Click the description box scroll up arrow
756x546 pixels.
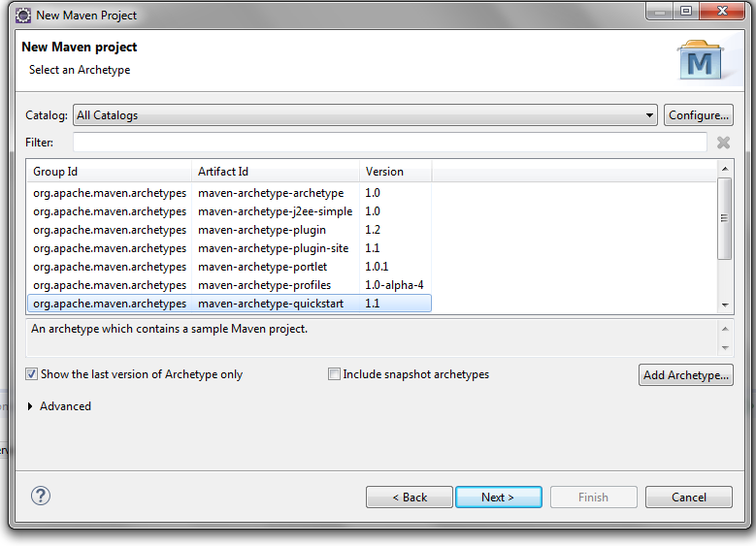pyautogui.click(x=725, y=329)
